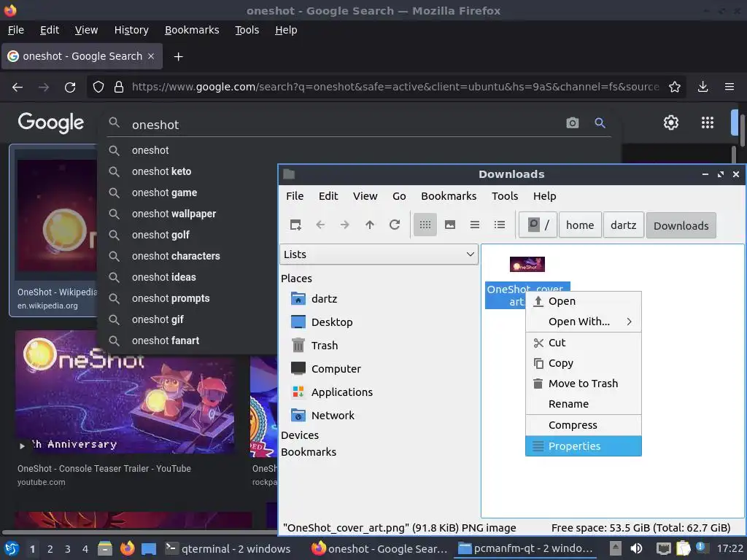The width and height of the screenshot is (747, 560).
Task: Choose Compress in the context menu
Action: pos(583,425)
